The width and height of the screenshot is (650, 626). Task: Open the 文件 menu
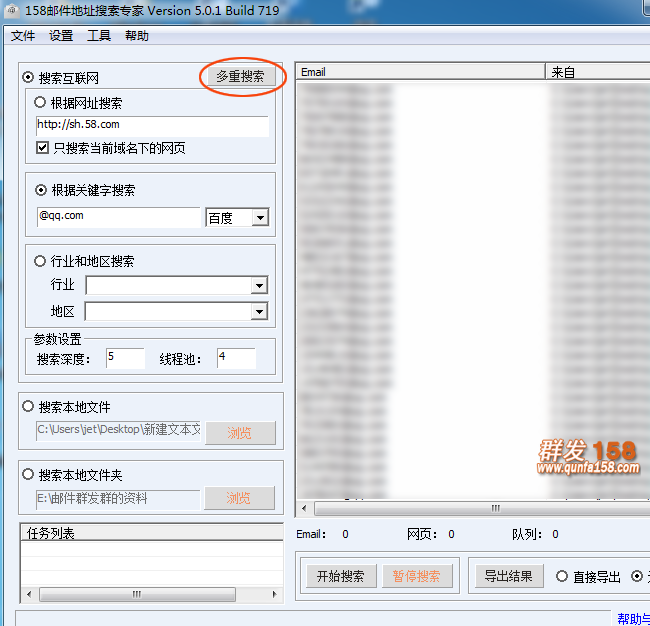pyautogui.click(x=23, y=36)
